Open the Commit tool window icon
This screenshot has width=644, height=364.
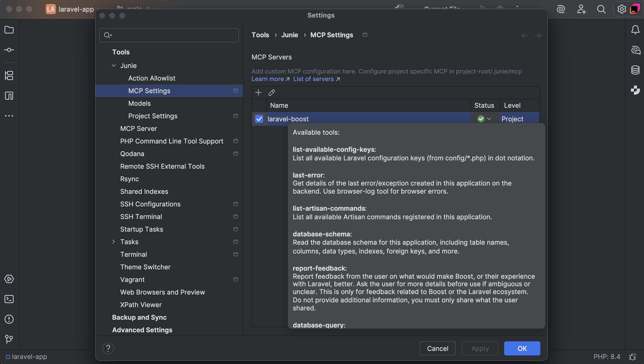click(9, 50)
